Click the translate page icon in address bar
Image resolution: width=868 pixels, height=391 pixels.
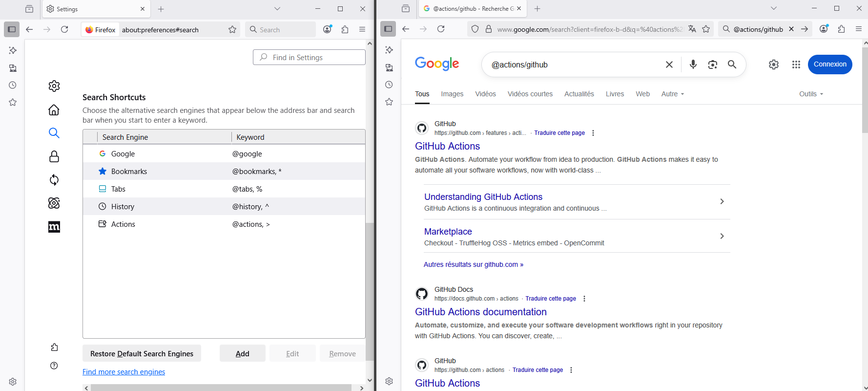tap(692, 29)
